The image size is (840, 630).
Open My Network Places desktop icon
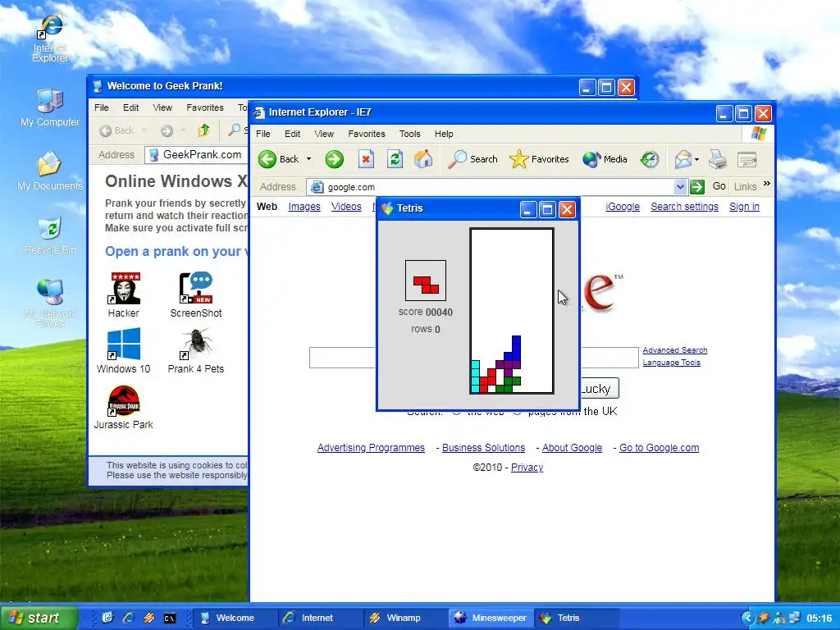click(x=50, y=303)
